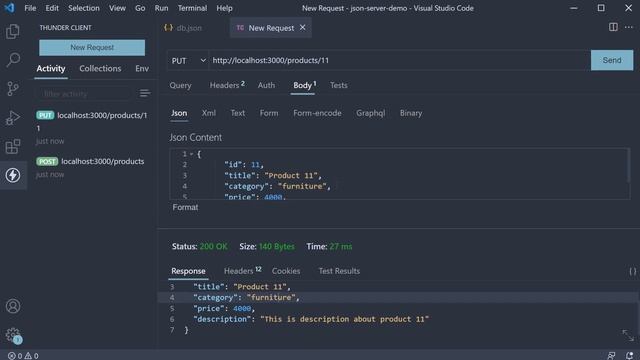
Task: Select the Json body type
Action: [179, 113]
